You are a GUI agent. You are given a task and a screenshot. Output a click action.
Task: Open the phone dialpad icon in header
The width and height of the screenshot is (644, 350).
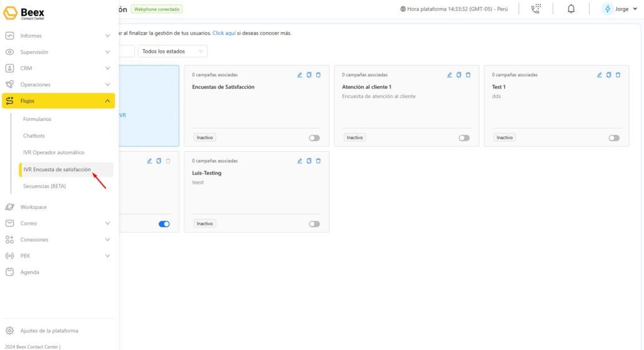(x=536, y=9)
